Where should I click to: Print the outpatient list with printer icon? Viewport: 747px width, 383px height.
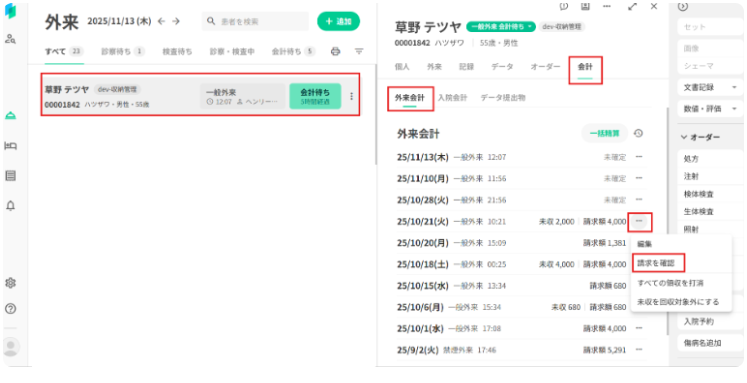335,51
